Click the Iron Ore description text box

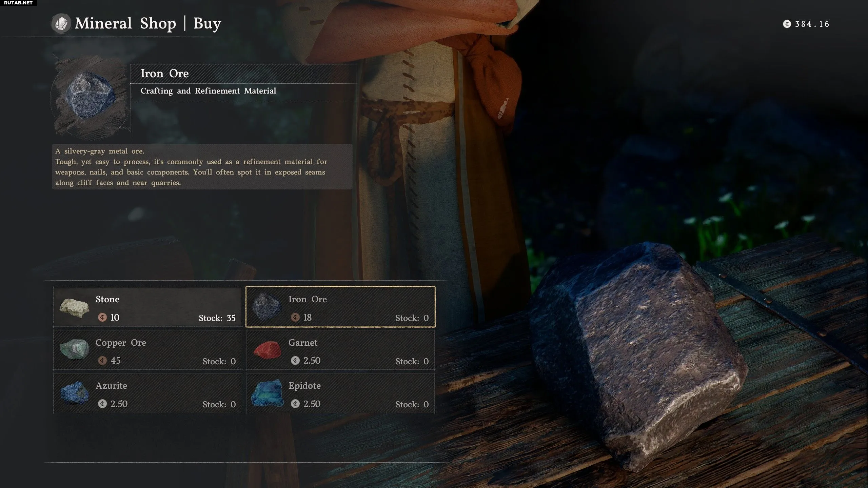tap(202, 167)
